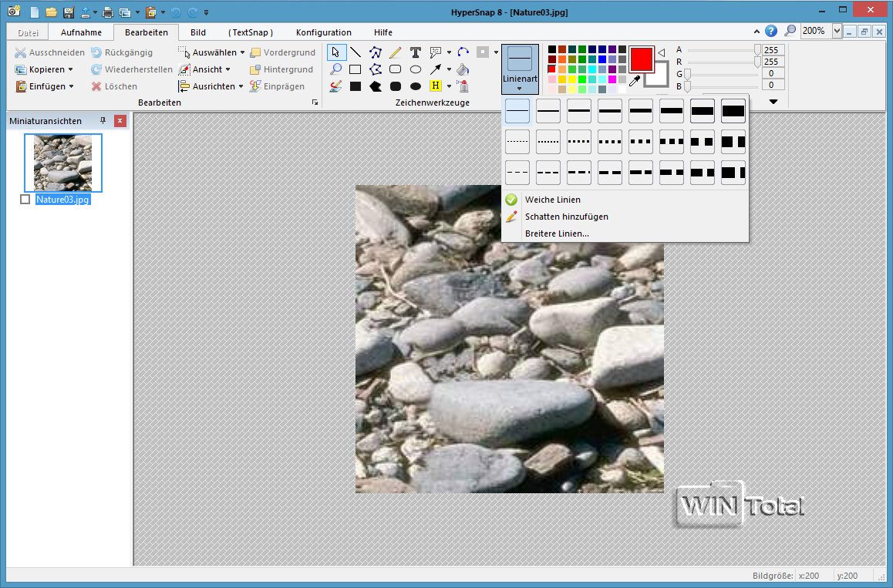Select the Nature03.jpg thumbnail image
The image size is (893, 588).
(62, 163)
